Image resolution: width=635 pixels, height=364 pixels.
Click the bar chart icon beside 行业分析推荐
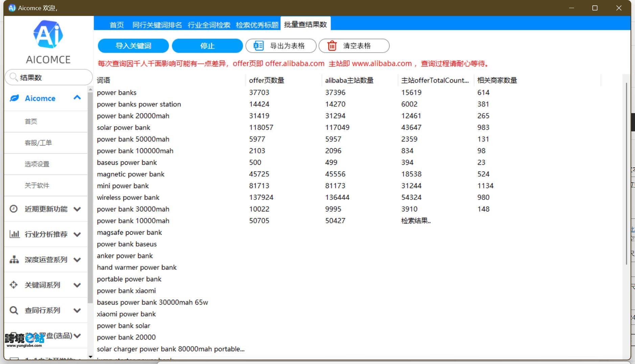click(14, 234)
